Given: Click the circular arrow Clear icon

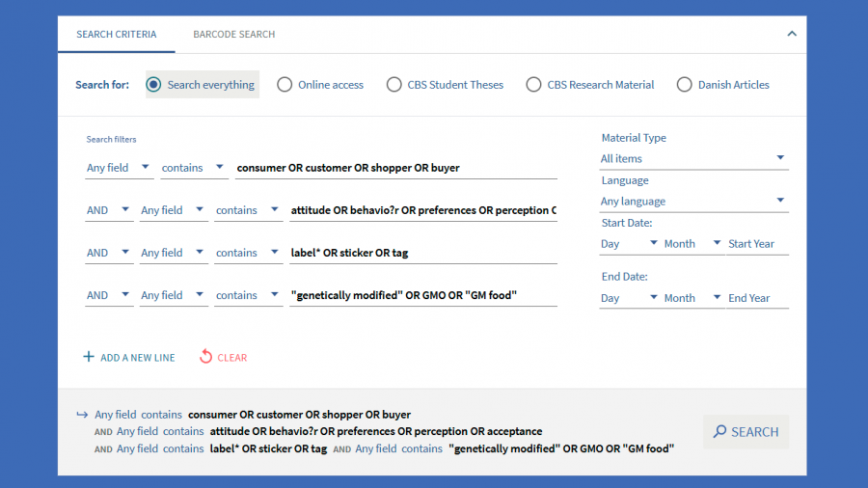Looking at the screenshot, I should pyautogui.click(x=205, y=357).
